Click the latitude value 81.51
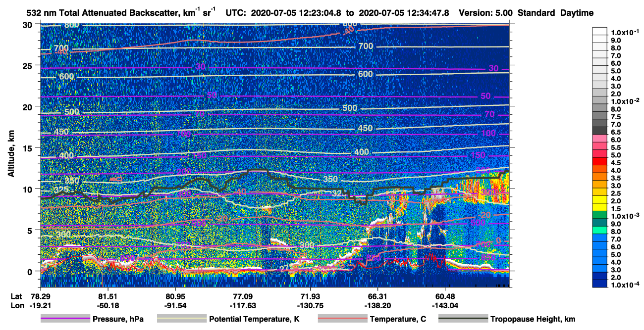This screenshot has width=644, height=330. pos(108,296)
